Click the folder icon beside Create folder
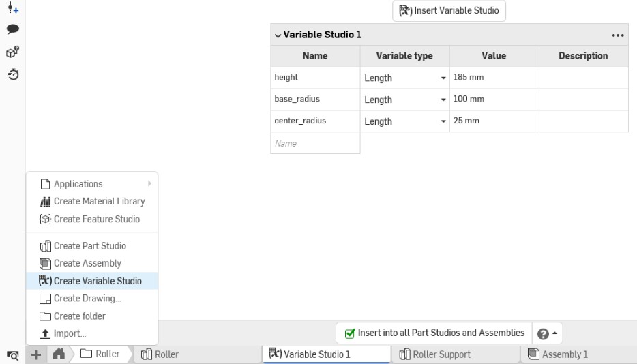The height and width of the screenshot is (364, 637). pyautogui.click(x=45, y=316)
